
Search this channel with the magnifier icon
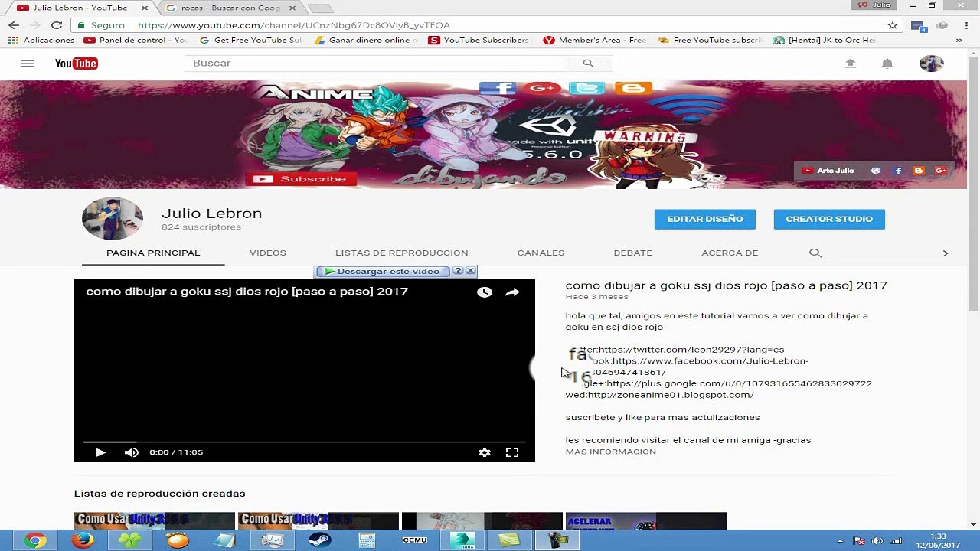815,253
